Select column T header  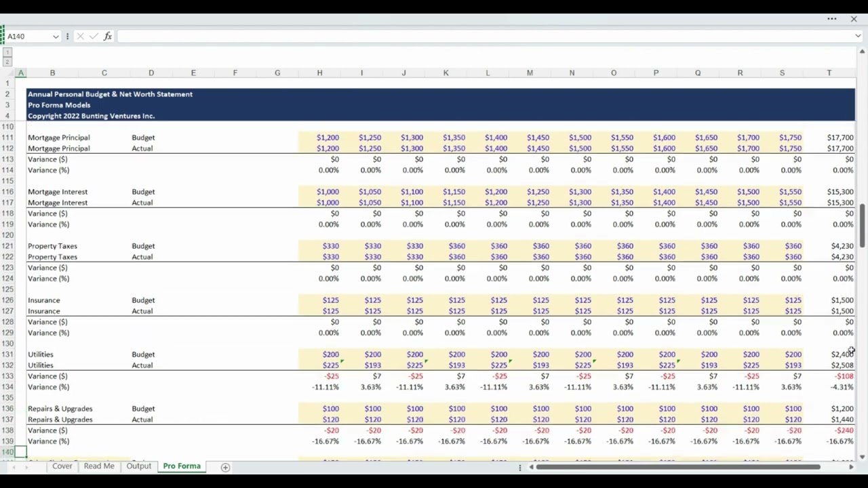pos(829,73)
